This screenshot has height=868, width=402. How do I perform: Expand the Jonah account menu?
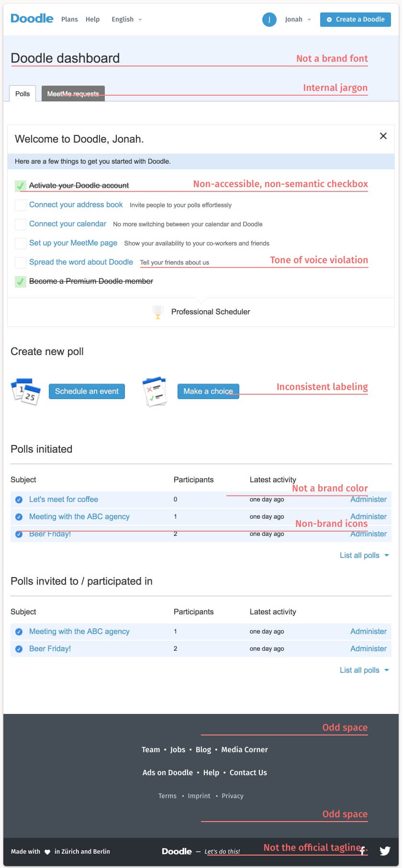(x=298, y=20)
